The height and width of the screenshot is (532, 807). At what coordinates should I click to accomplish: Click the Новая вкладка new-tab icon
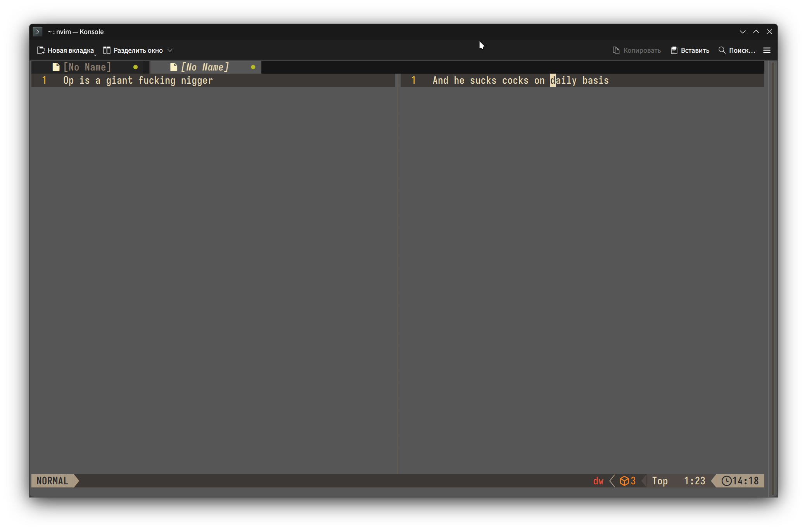tap(41, 50)
